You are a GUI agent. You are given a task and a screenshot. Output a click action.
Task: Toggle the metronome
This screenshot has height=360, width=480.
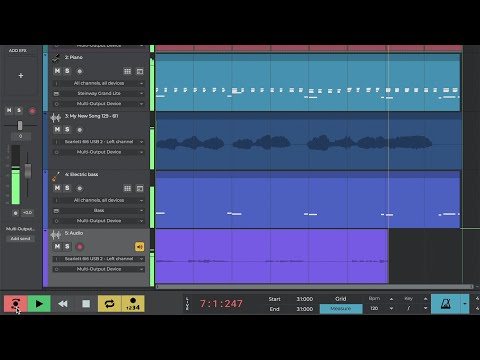click(x=446, y=304)
